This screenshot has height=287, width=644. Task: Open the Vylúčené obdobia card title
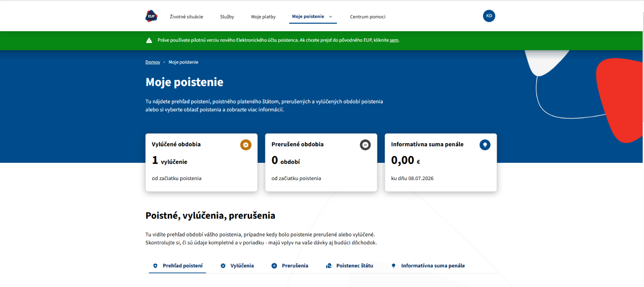point(176,144)
